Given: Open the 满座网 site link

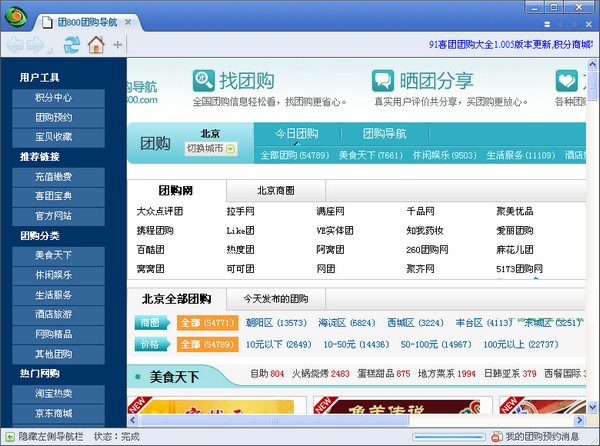Looking at the screenshot, I should (x=330, y=211).
